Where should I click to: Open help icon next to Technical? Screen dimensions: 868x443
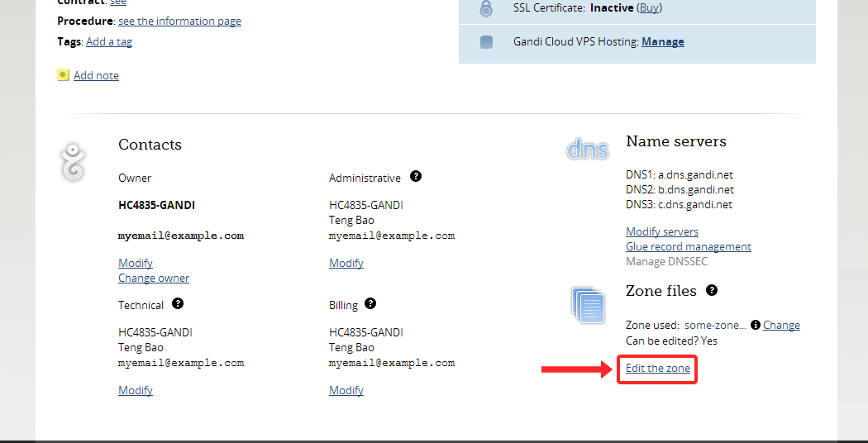(x=178, y=303)
